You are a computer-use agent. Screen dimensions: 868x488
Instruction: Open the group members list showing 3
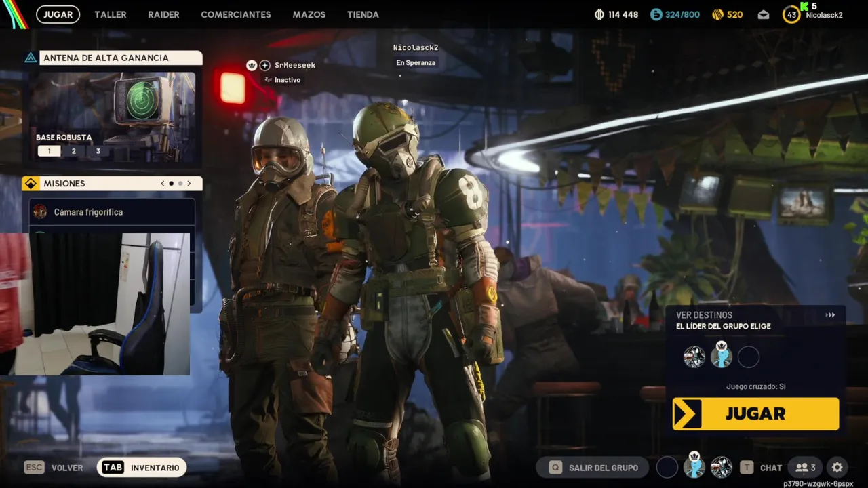click(x=806, y=468)
